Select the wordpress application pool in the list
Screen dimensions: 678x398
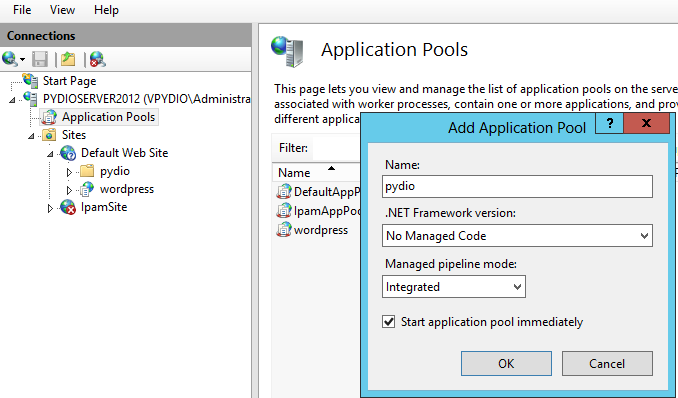tap(320, 230)
